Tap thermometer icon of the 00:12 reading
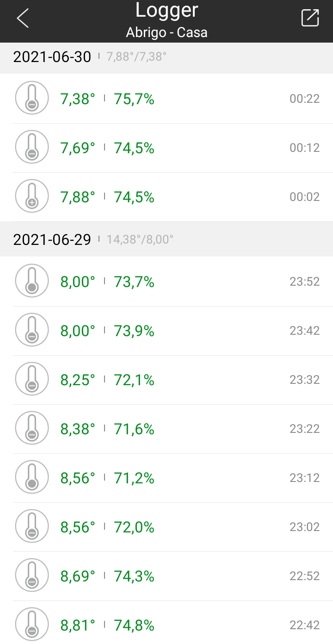The height and width of the screenshot is (644, 333). 32,147
